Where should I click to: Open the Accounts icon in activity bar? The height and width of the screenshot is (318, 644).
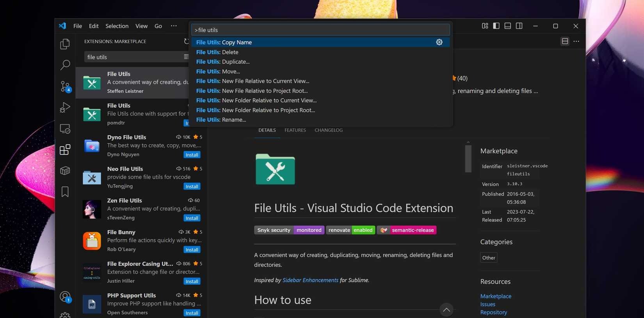tap(65, 297)
